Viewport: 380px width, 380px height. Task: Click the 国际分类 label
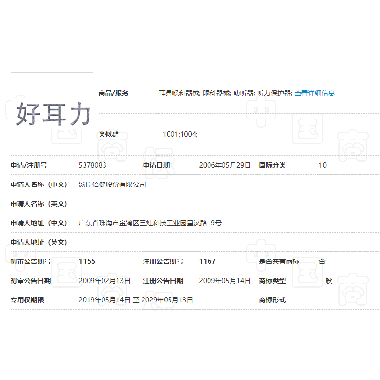click(x=272, y=165)
